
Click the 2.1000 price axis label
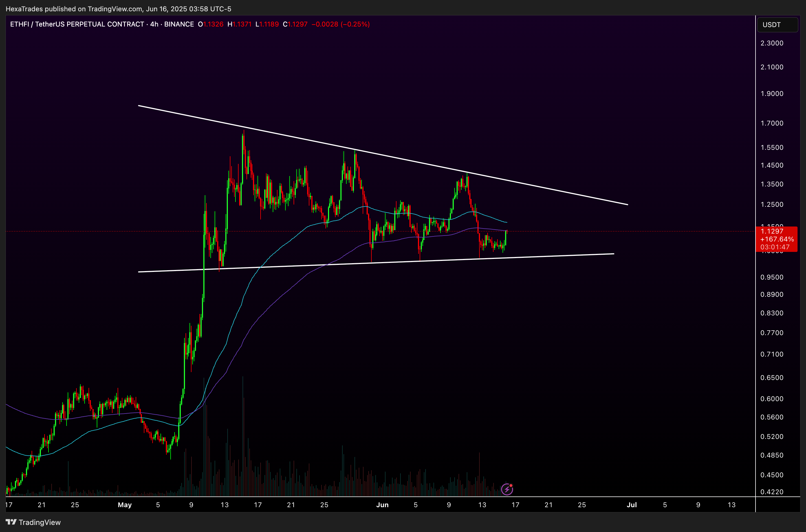(x=772, y=67)
